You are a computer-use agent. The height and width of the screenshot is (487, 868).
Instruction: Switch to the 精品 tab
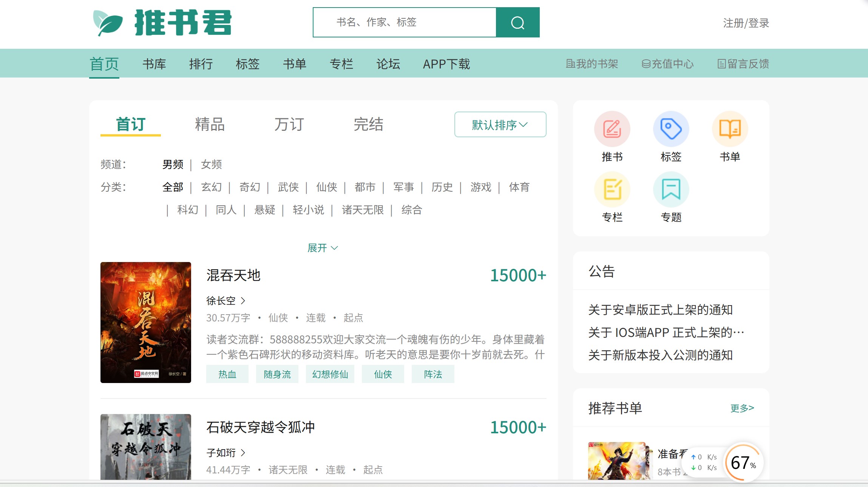[x=209, y=124]
